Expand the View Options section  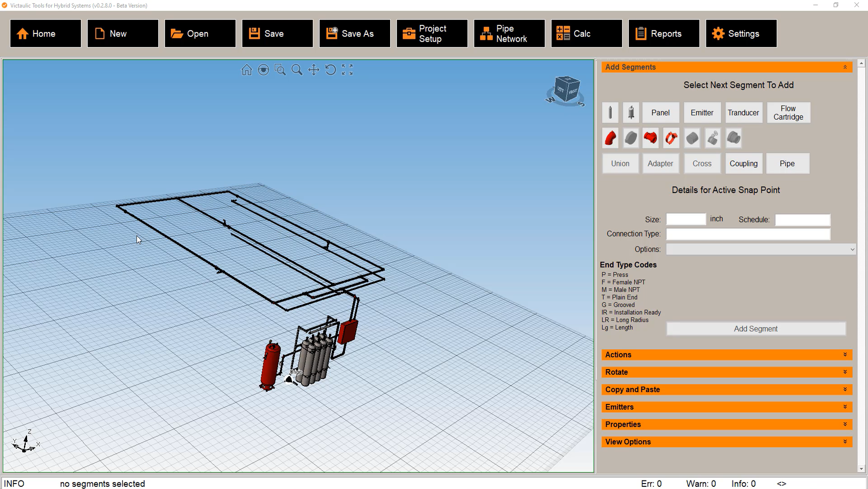pos(726,442)
